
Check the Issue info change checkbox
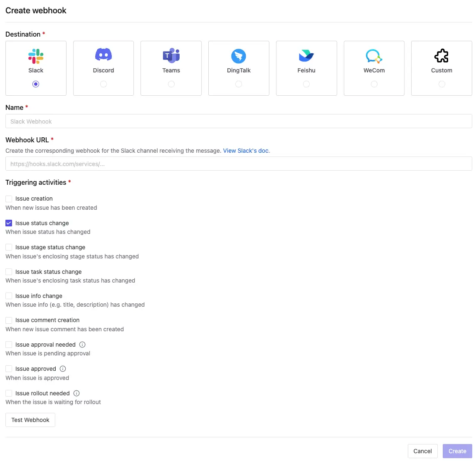[9, 296]
